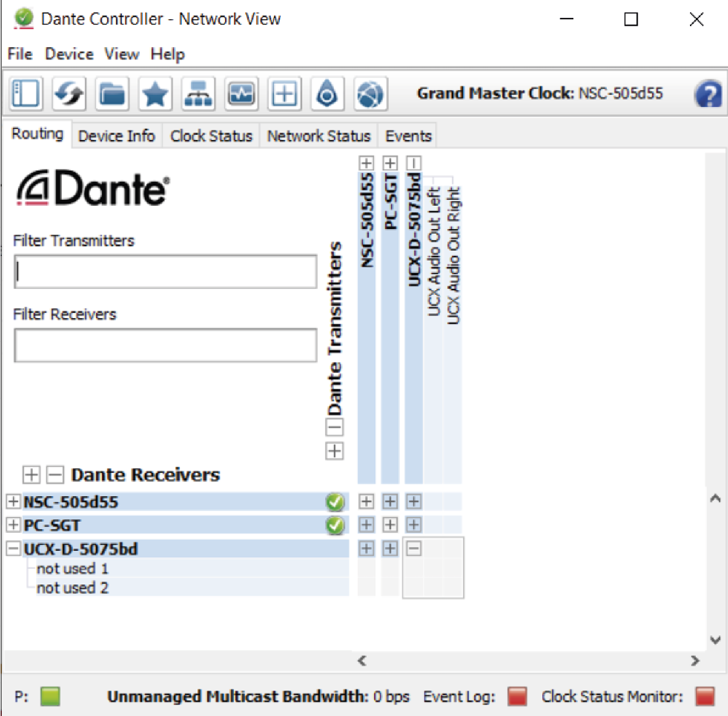Collapse all Dante Transmitters with the minus box
Screen dimensions: 728x716
click(x=334, y=427)
